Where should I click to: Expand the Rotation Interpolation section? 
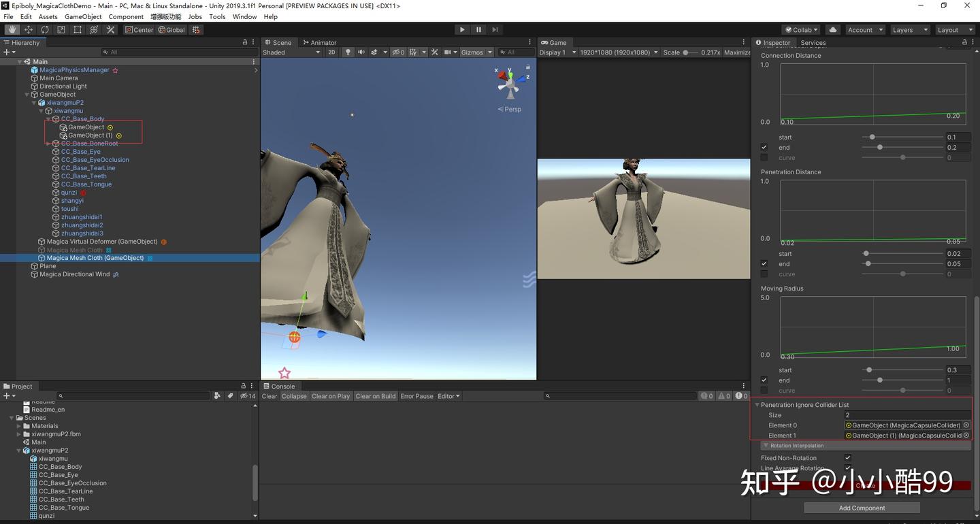[x=764, y=445]
